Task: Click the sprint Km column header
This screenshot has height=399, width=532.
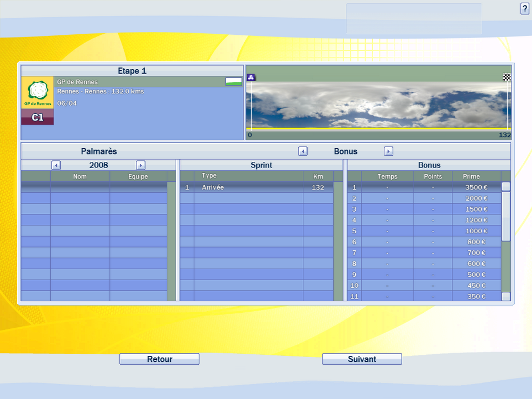Action: pos(318,176)
